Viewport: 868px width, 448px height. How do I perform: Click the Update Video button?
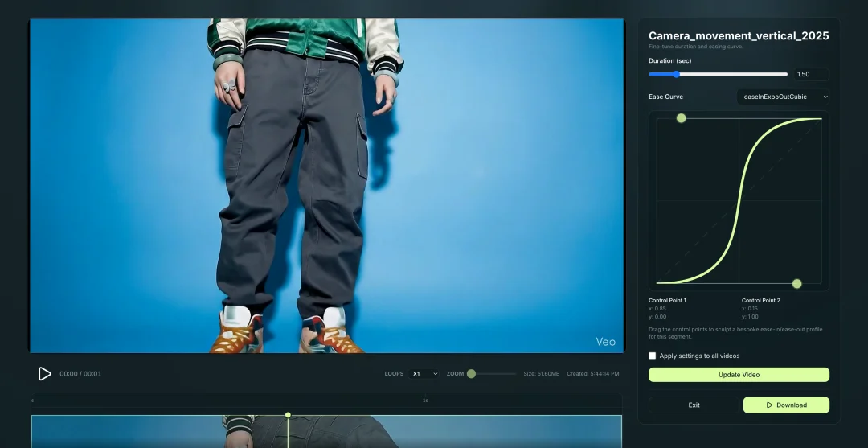(x=739, y=375)
